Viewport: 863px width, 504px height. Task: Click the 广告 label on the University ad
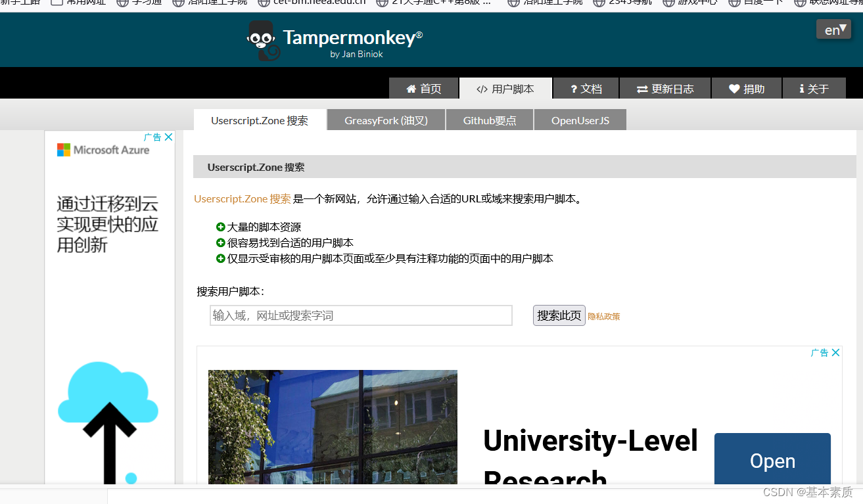pyautogui.click(x=820, y=353)
